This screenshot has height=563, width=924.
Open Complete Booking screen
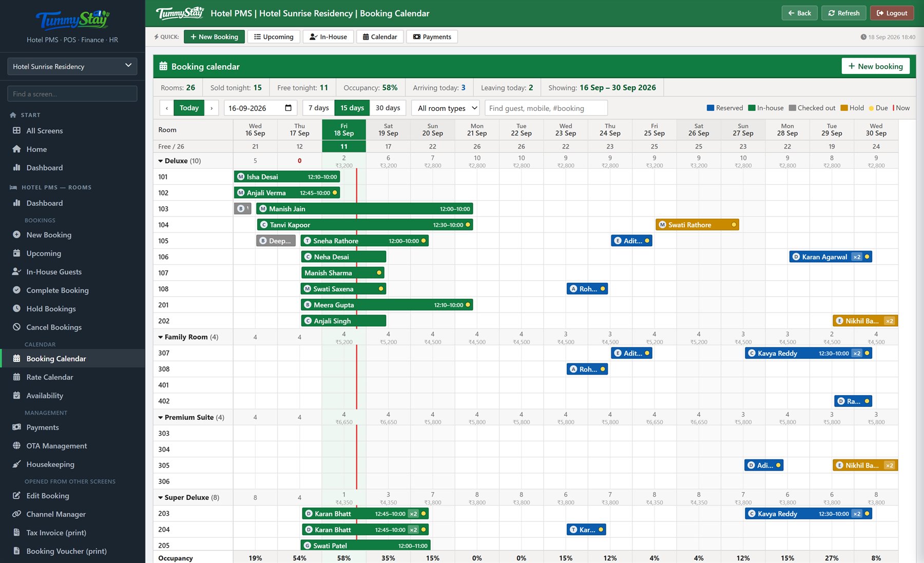tap(72, 290)
